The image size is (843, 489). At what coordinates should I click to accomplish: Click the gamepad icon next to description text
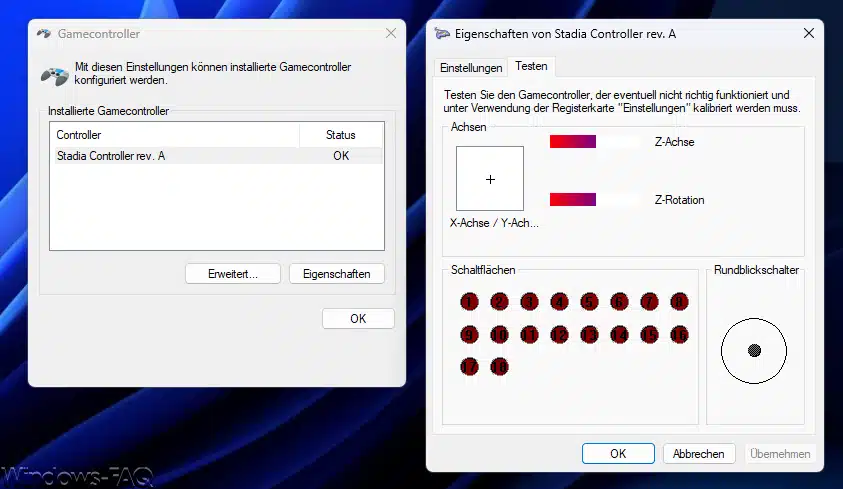point(55,76)
